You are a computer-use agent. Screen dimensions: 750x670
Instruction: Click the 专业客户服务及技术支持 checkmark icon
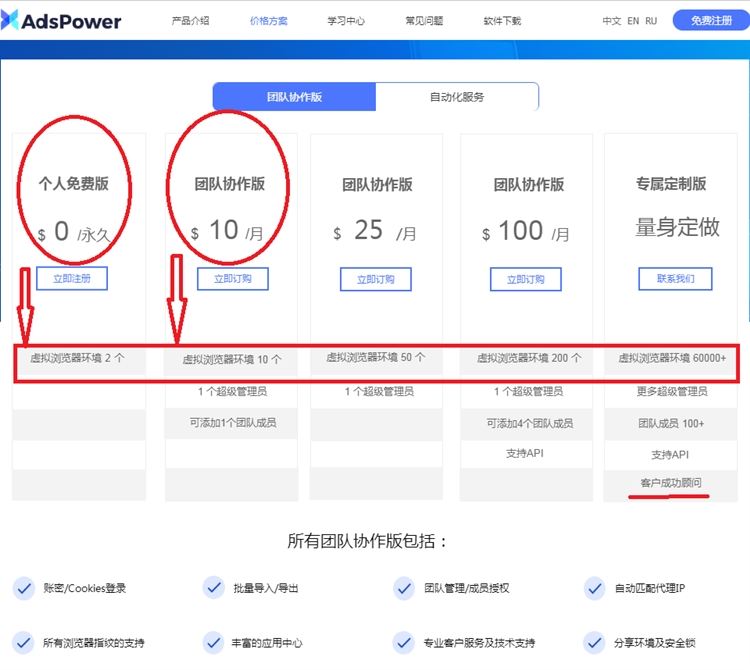pos(404,643)
